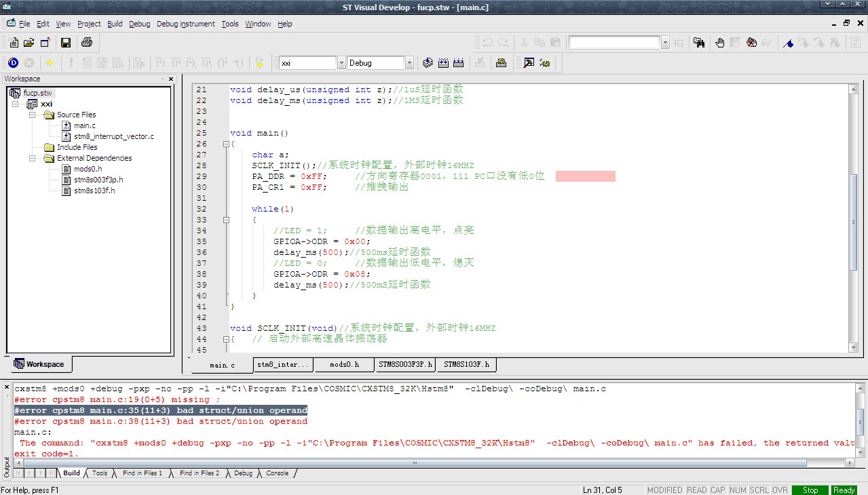868x495 pixels.
Task: Print the current document
Action: [x=86, y=43]
